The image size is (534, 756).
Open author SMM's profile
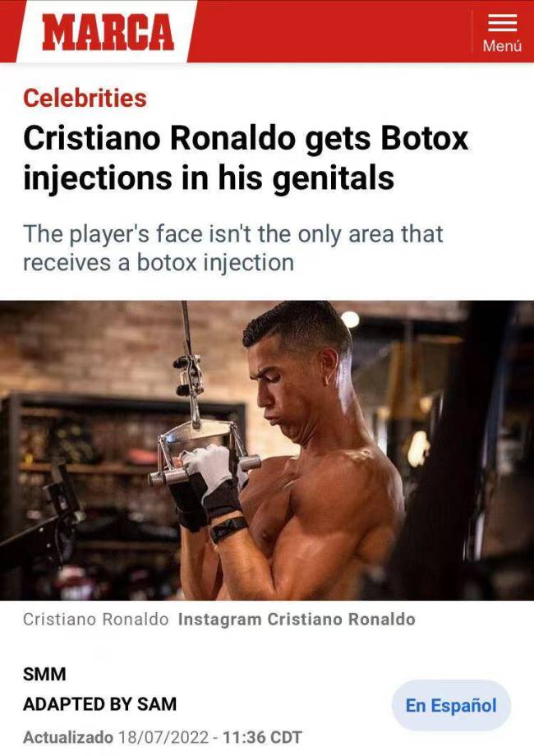coord(44,674)
